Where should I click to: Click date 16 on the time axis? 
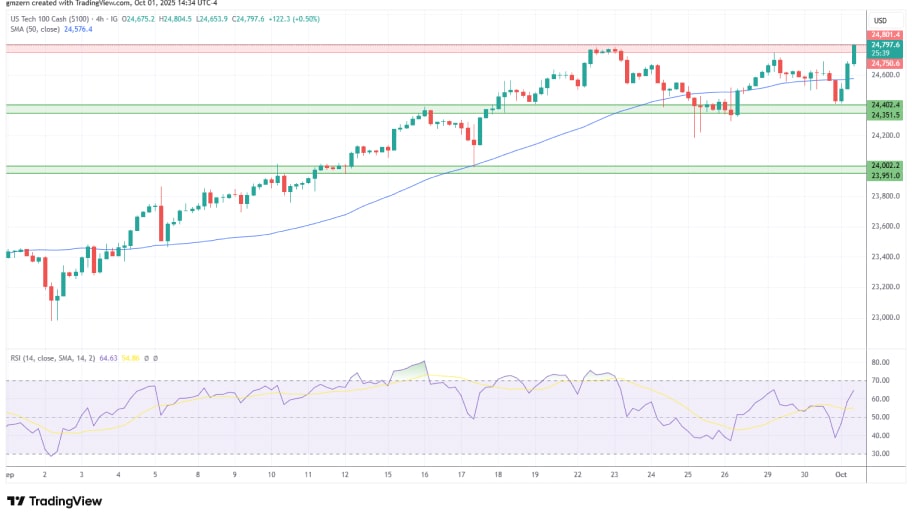click(424, 476)
